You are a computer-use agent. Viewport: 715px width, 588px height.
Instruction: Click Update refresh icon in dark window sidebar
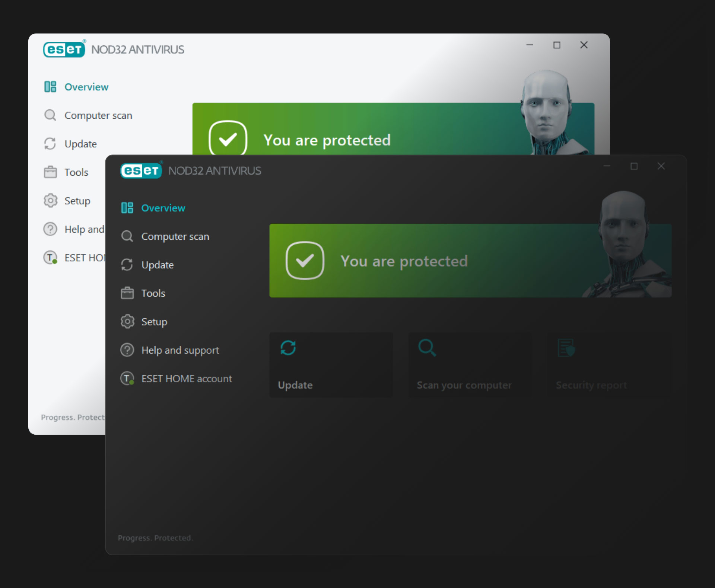point(127,265)
